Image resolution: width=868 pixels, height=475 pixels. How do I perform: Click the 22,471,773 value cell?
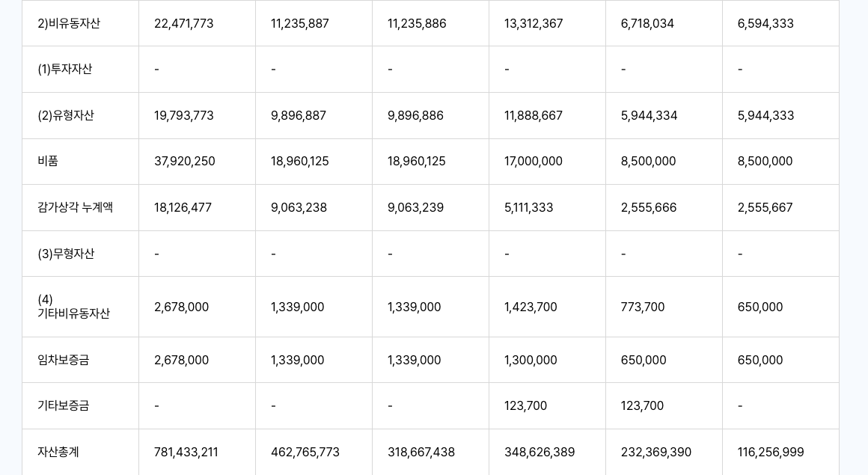click(184, 24)
